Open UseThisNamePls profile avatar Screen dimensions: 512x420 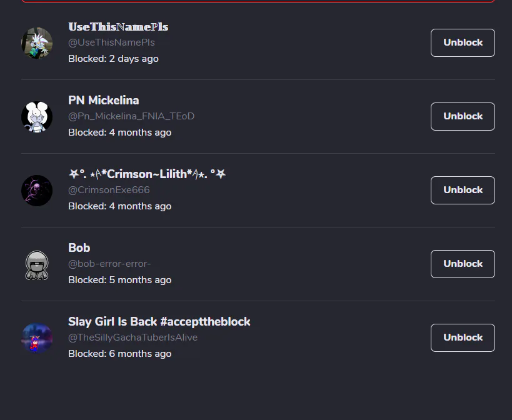click(x=37, y=43)
